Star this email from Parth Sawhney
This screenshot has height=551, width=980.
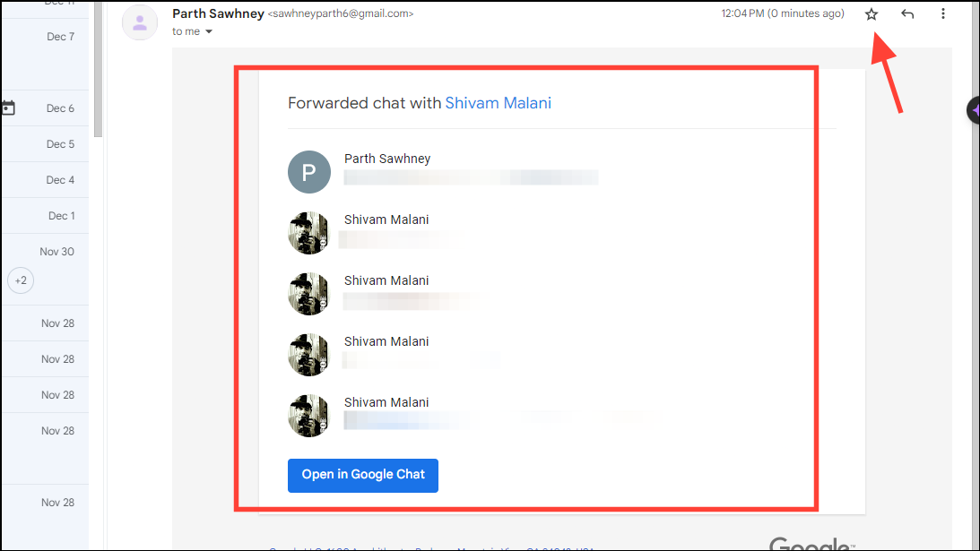[872, 13]
